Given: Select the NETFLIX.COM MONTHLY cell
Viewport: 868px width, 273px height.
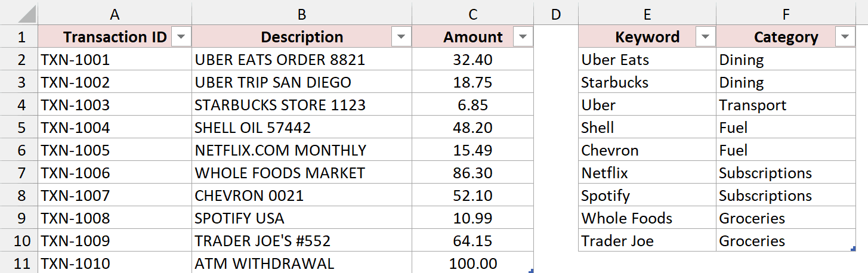Looking at the screenshot, I should click(x=302, y=150).
